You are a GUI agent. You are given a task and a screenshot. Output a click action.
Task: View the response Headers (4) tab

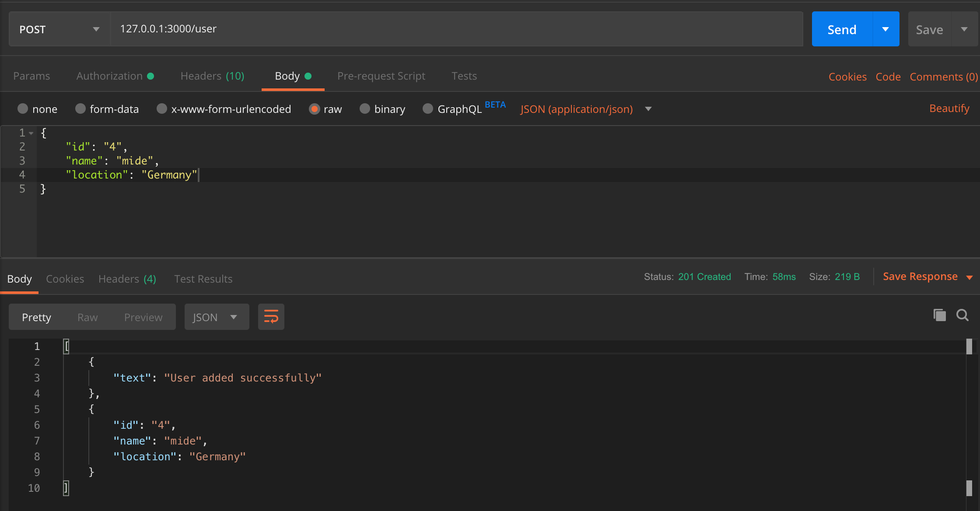pyautogui.click(x=127, y=279)
